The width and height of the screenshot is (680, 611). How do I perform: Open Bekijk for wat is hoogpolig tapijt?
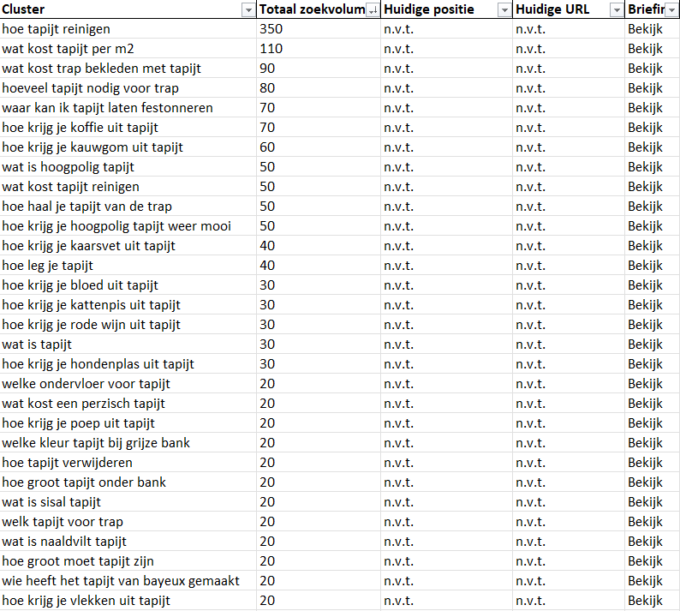[645, 167]
